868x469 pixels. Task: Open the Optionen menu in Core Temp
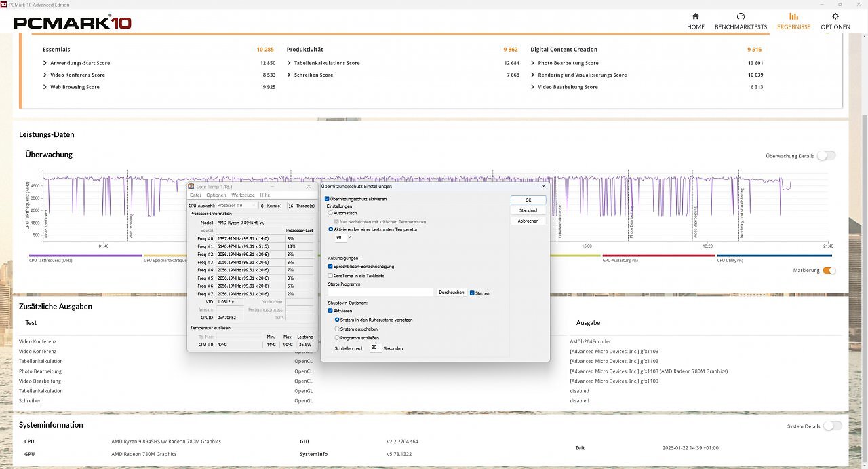click(x=216, y=195)
